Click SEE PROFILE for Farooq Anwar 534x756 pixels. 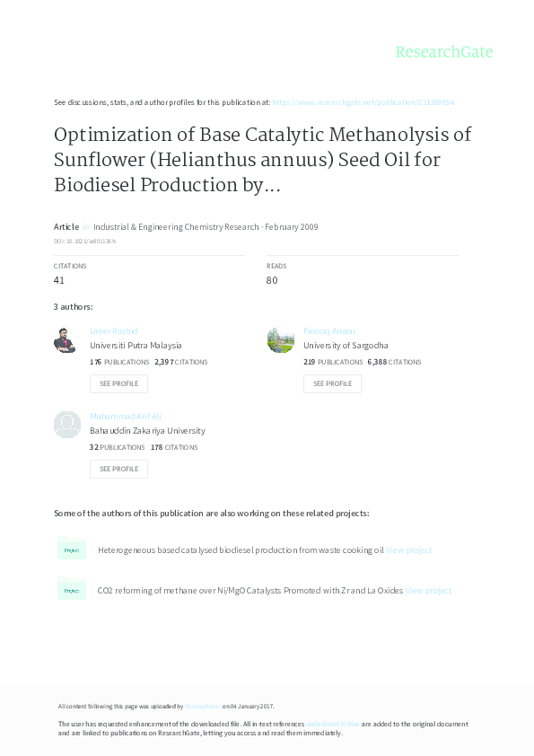[332, 383]
